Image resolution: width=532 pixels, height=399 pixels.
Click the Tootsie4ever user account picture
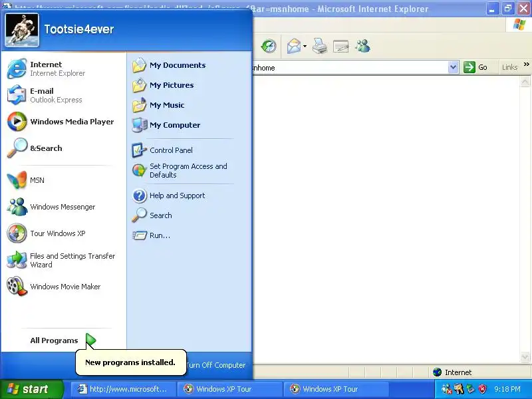click(x=22, y=30)
